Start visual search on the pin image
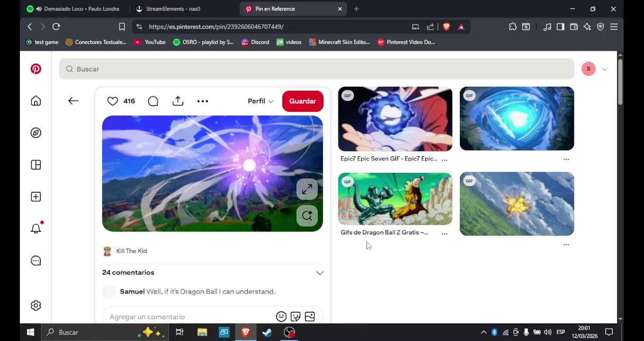 (x=307, y=215)
